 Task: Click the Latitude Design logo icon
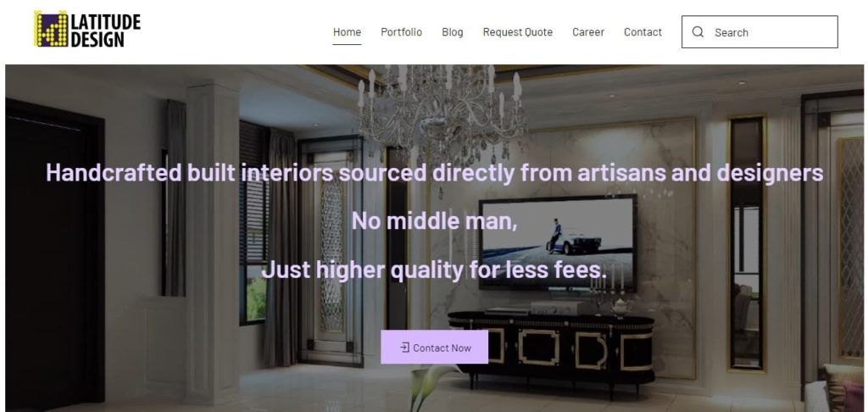point(51,29)
